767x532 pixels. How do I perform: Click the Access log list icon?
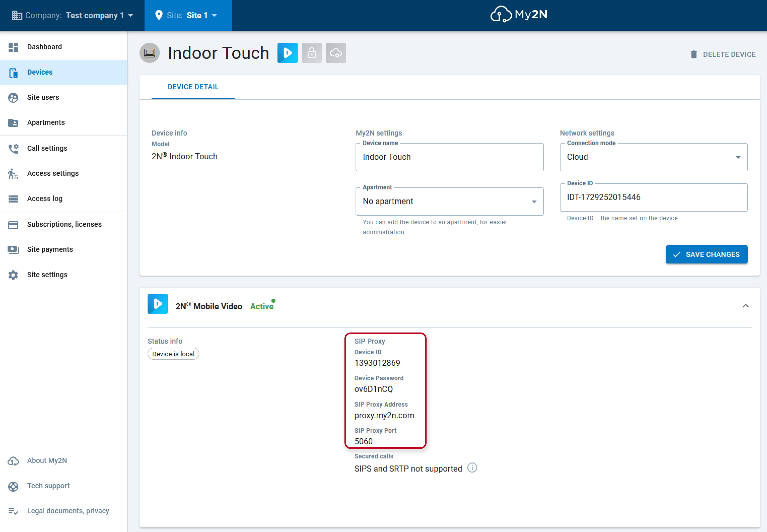click(x=13, y=199)
